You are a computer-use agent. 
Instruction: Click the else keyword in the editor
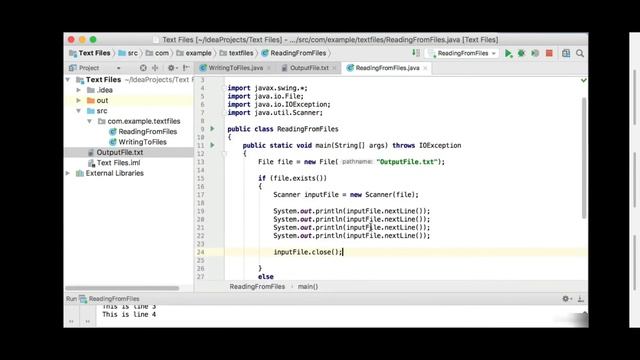click(x=266, y=277)
